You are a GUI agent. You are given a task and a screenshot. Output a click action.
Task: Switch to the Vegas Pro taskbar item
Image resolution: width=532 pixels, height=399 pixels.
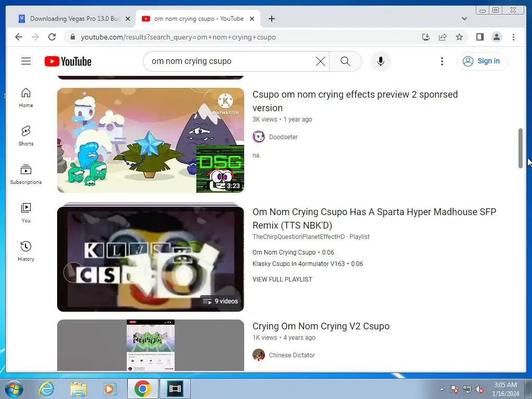coord(175,389)
